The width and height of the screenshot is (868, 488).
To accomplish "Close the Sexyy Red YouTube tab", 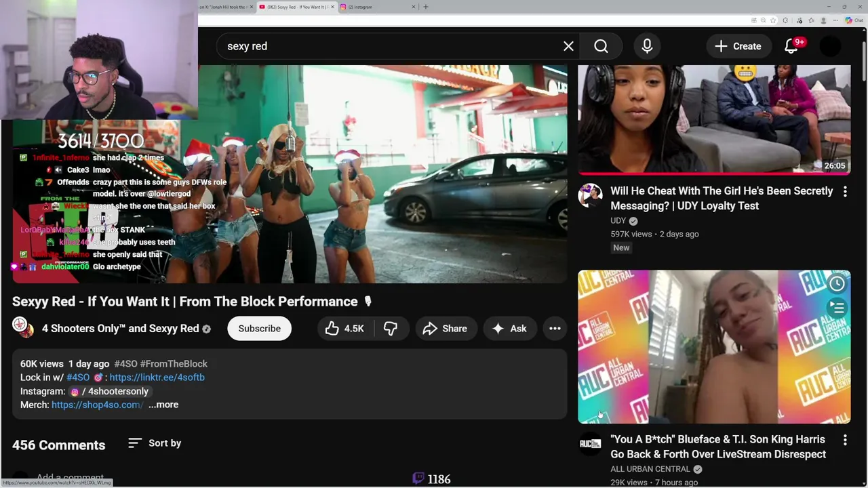I will pyautogui.click(x=332, y=7).
